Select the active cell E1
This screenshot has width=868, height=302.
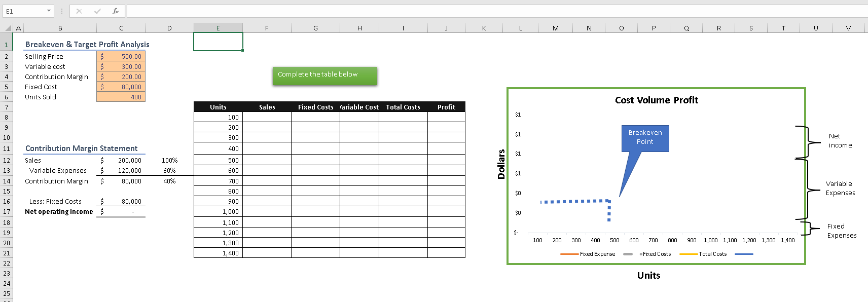pyautogui.click(x=218, y=42)
